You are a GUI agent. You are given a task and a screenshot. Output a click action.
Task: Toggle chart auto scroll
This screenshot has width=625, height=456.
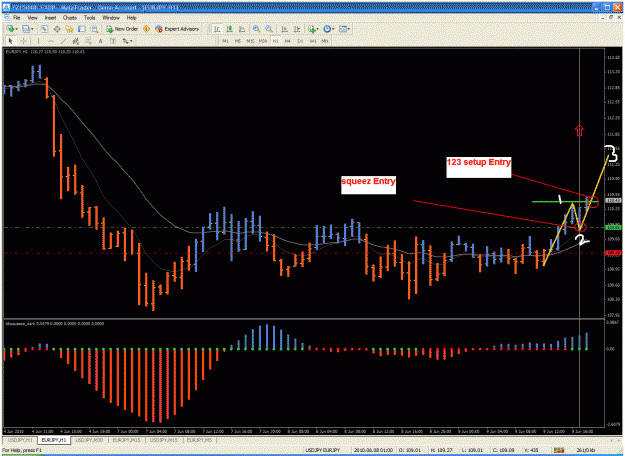pos(284,29)
